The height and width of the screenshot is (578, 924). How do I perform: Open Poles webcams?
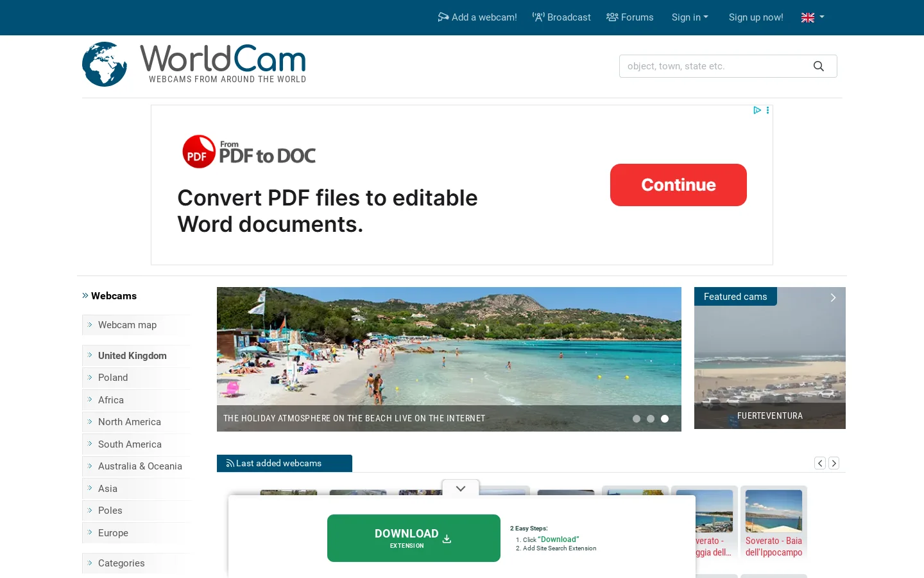coord(136,511)
